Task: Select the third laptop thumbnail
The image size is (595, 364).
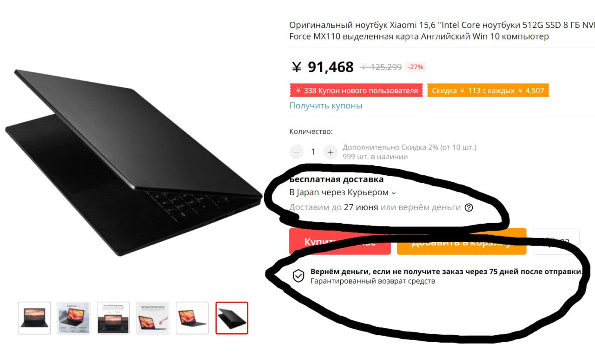Action: (x=113, y=318)
